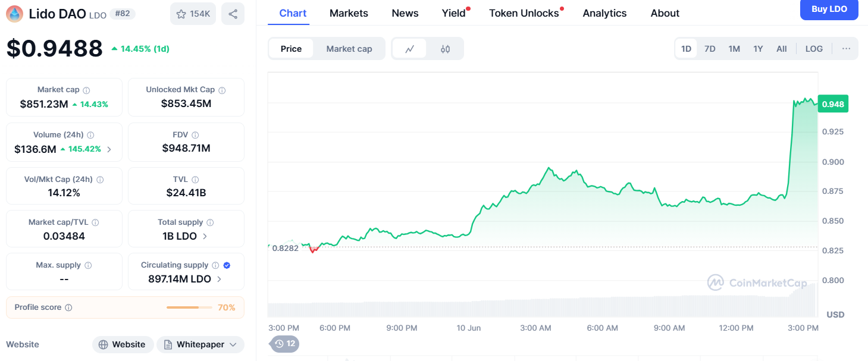Viewport: 868px width, 361px height.
Task: Expand Volume (24h) details chevron
Action: [109, 149]
